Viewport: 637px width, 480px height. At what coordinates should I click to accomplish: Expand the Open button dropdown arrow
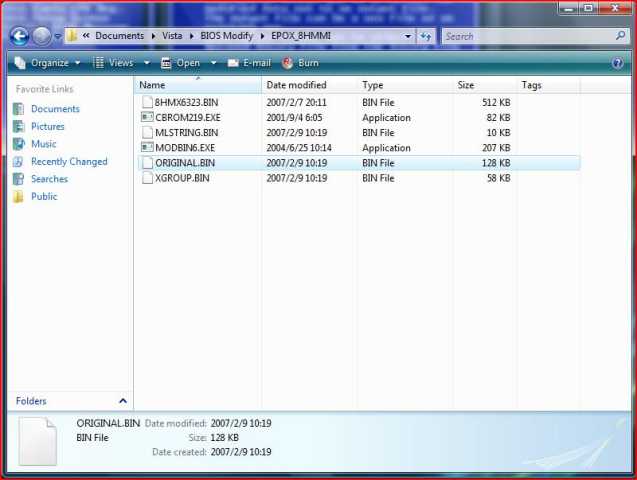[x=213, y=63]
